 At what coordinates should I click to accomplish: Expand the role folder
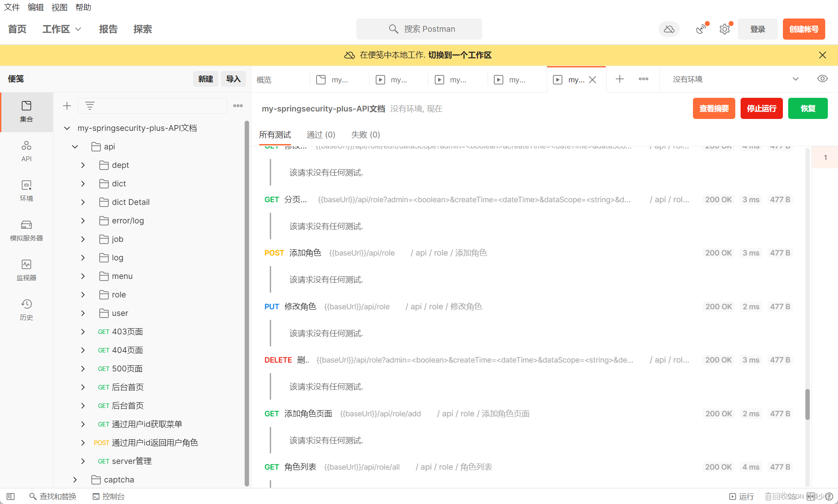(83, 295)
